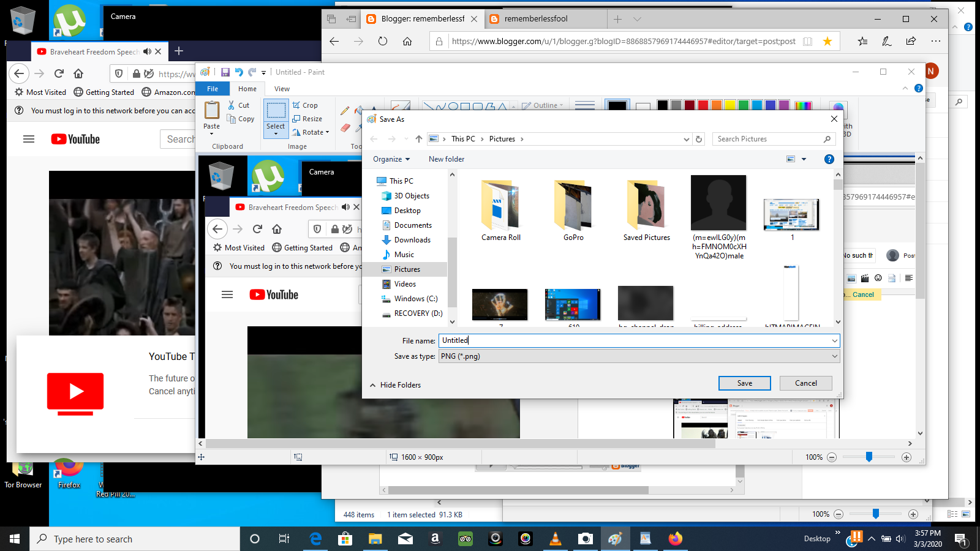980x551 pixels.
Task: Click the Save icon in Paint's quick access toolbar
Action: (225, 72)
